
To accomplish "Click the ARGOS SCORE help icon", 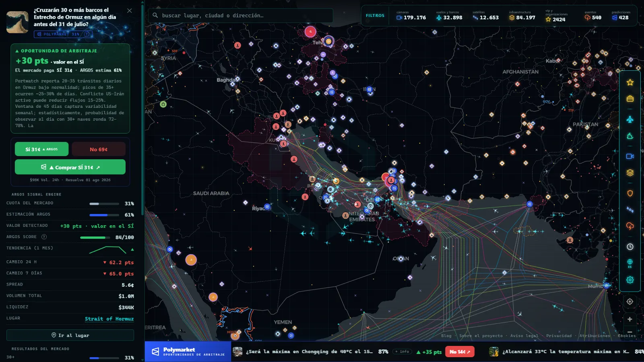I will 44,237.
